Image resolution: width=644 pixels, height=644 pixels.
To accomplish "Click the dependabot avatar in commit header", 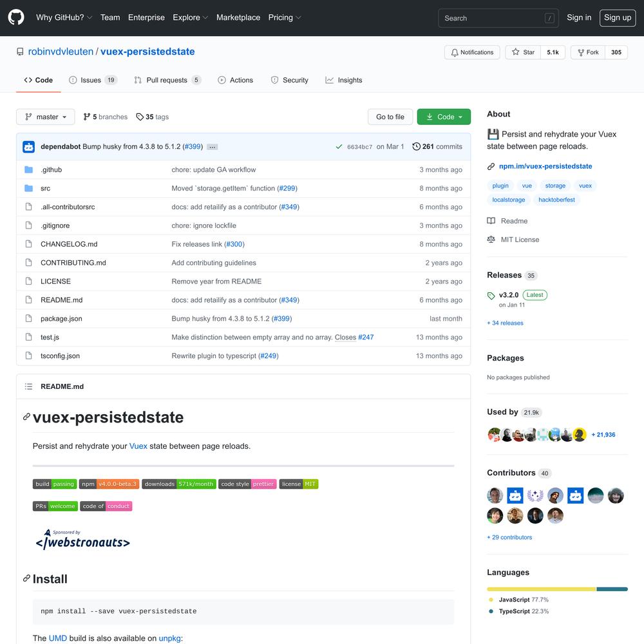I will tap(29, 147).
